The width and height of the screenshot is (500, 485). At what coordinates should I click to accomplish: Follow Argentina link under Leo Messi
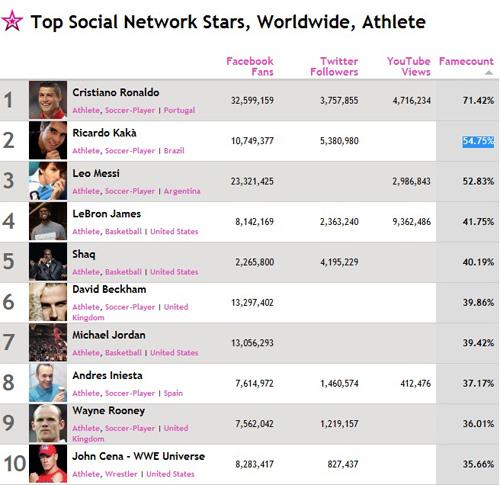point(182,191)
